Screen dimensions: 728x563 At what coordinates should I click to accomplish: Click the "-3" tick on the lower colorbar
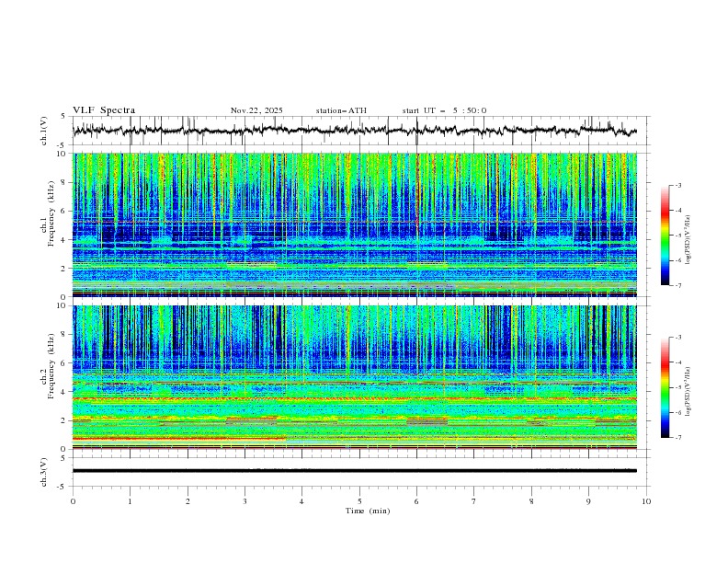[677, 338]
